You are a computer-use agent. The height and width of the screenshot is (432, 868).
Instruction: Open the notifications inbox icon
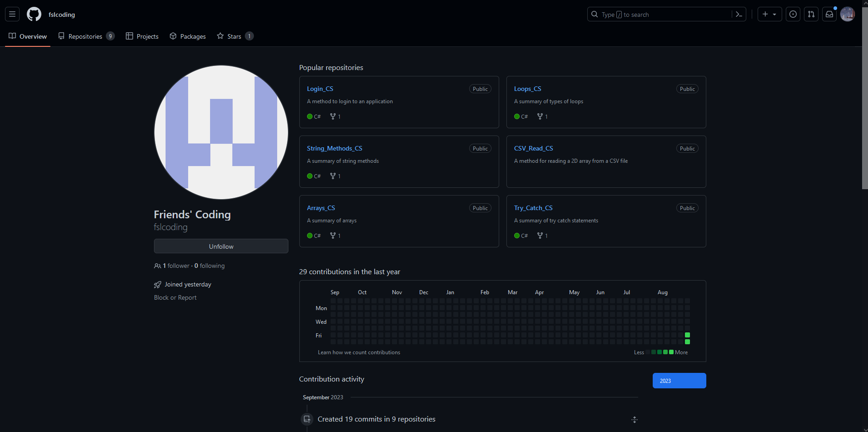click(x=829, y=14)
